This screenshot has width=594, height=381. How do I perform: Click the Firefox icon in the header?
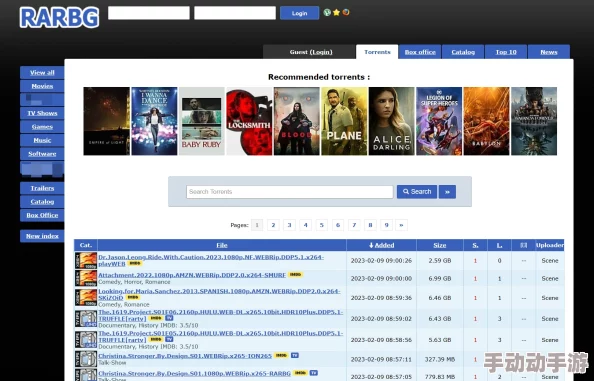[x=346, y=12]
